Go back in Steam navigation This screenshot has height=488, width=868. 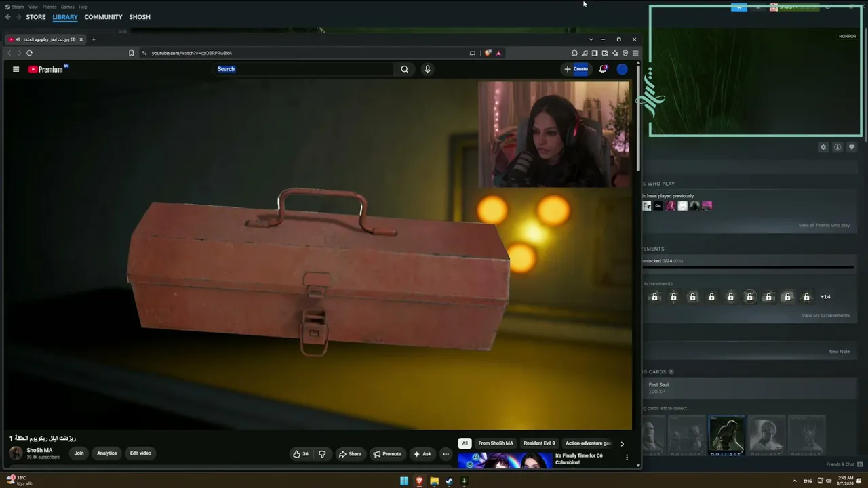pos(8,17)
